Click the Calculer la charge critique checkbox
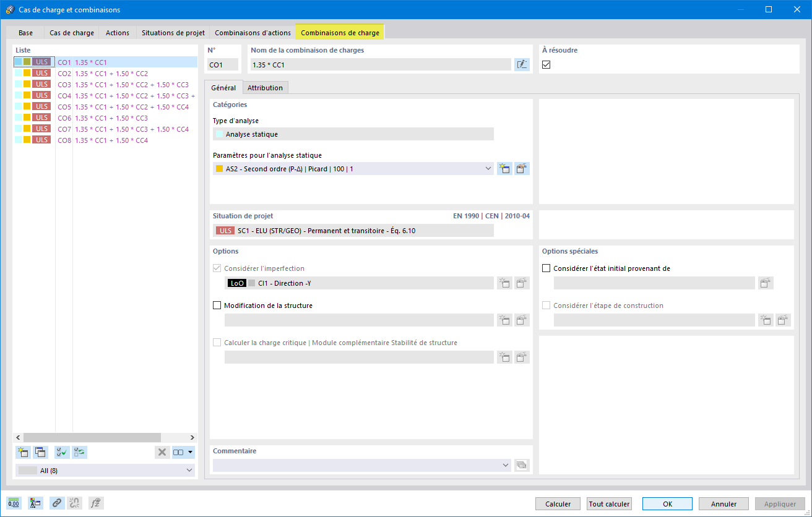The height and width of the screenshot is (517, 812). pyautogui.click(x=217, y=343)
